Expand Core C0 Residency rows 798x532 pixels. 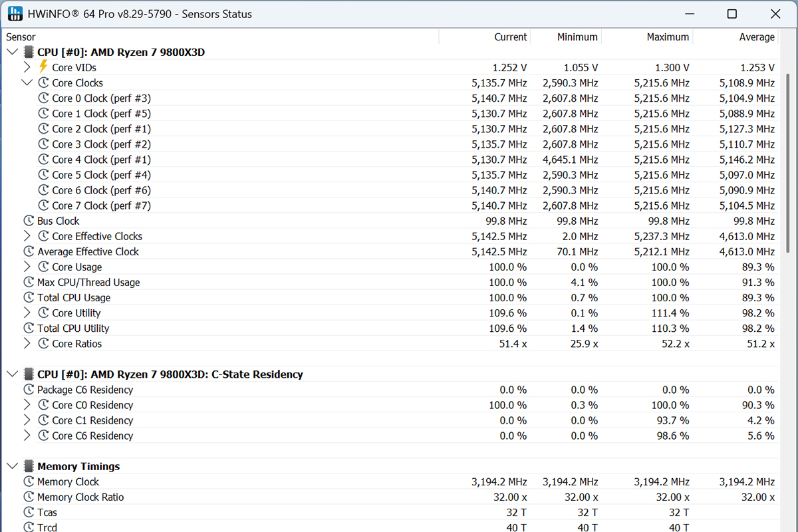click(27, 405)
